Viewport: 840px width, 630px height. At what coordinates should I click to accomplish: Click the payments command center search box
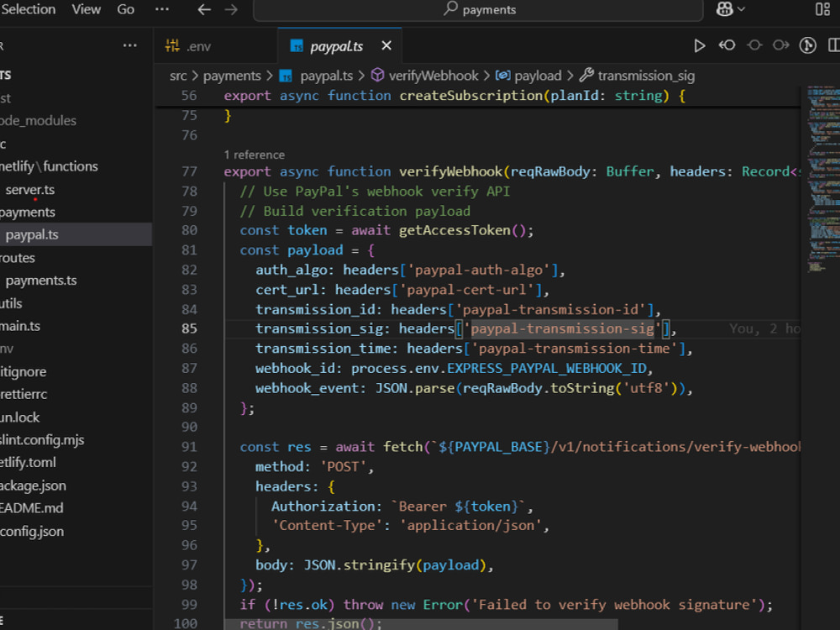pos(478,9)
